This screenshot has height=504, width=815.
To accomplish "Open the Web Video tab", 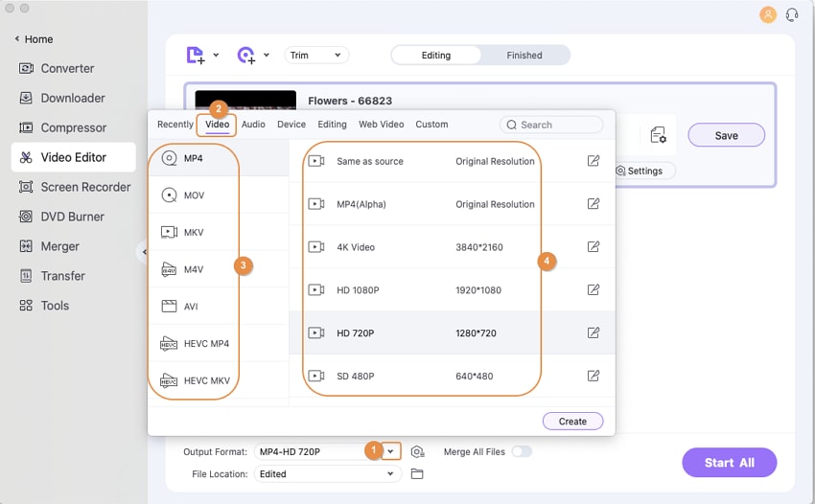I will click(x=382, y=125).
